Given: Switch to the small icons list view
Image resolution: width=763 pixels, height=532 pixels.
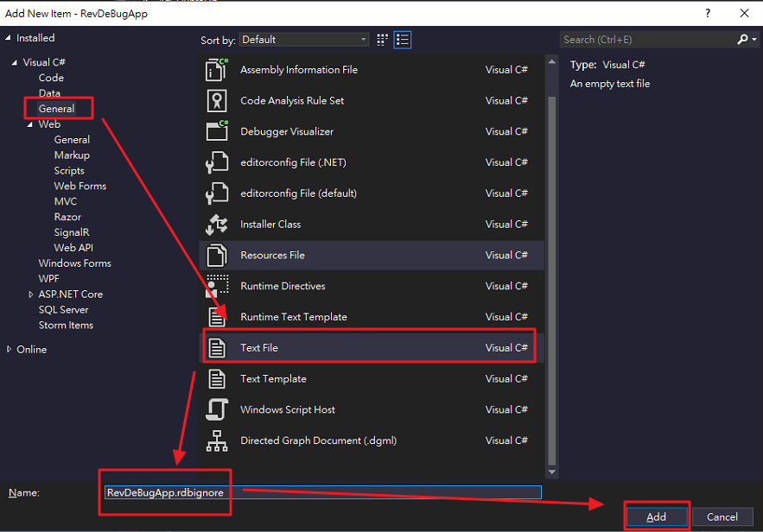Looking at the screenshot, I should [x=402, y=39].
